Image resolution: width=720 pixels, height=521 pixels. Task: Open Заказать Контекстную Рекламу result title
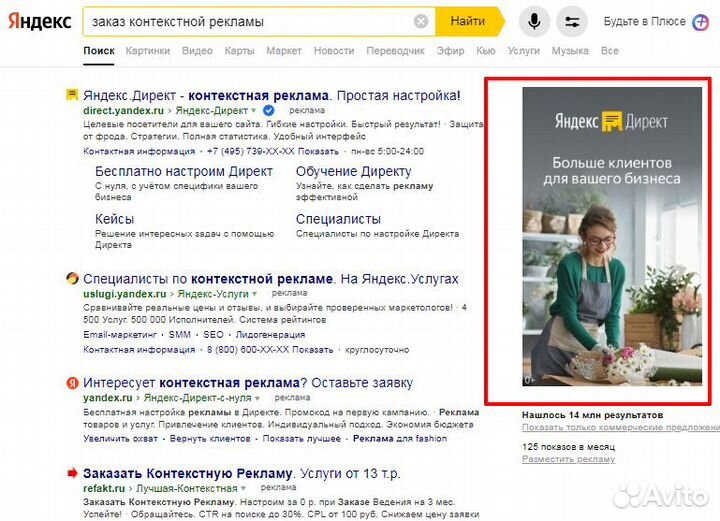[x=242, y=473]
